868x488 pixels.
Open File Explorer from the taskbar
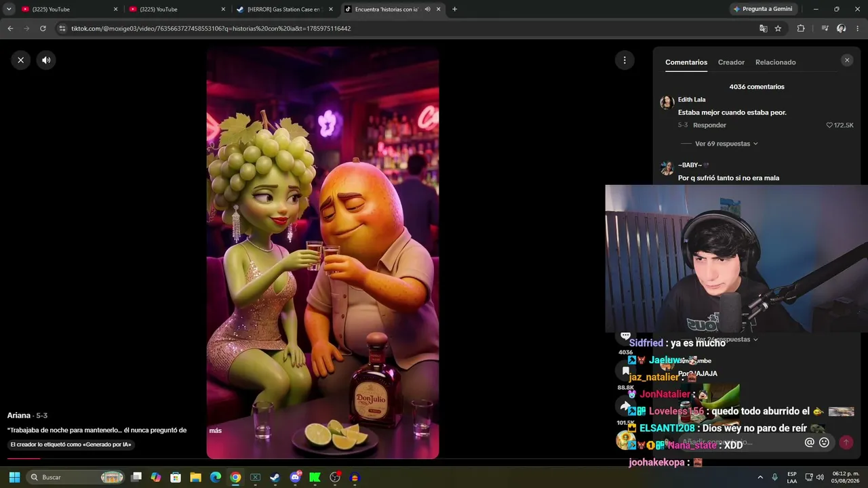point(195,477)
